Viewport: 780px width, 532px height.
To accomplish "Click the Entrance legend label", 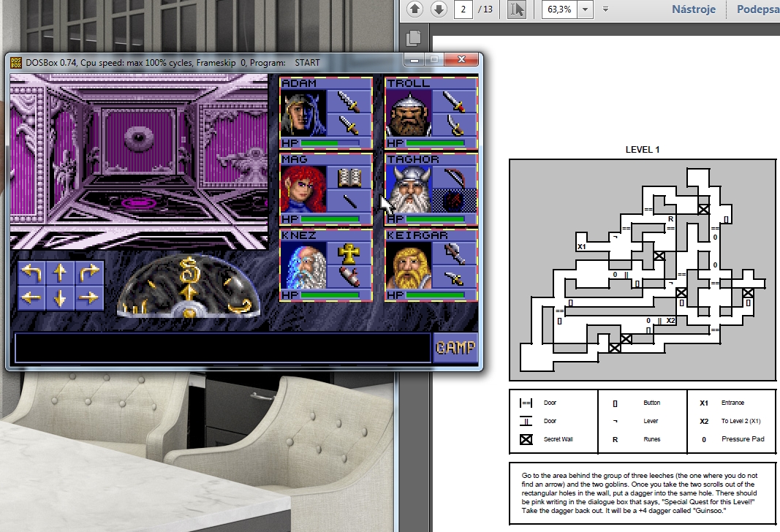I will (x=732, y=403).
